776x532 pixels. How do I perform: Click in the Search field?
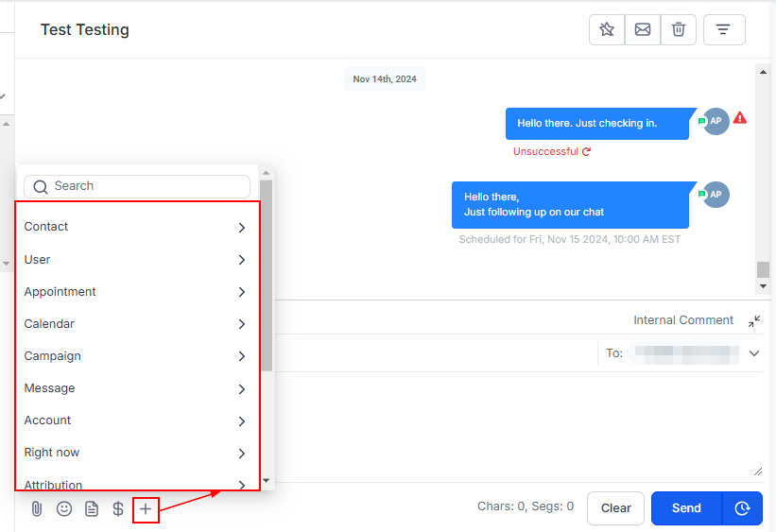point(137,186)
